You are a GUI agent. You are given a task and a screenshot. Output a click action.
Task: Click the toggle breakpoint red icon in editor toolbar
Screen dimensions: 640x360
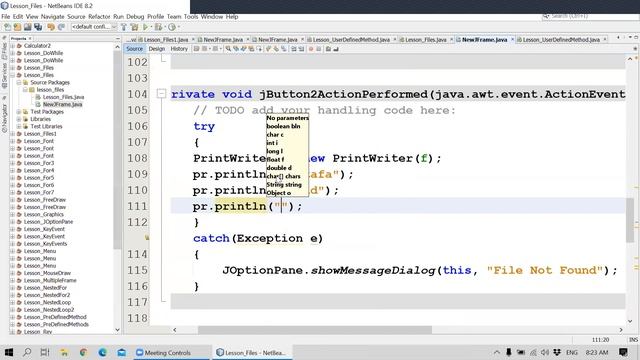[x=311, y=49]
